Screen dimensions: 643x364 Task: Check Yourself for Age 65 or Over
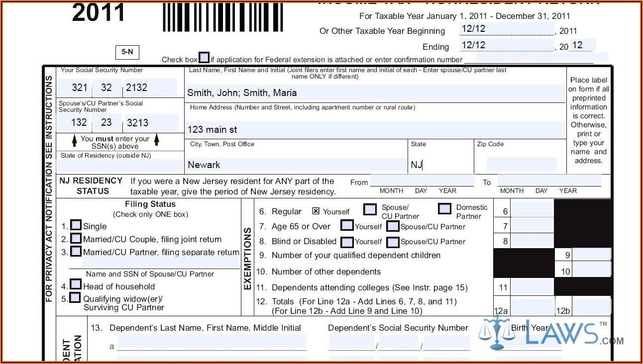pos(346,226)
